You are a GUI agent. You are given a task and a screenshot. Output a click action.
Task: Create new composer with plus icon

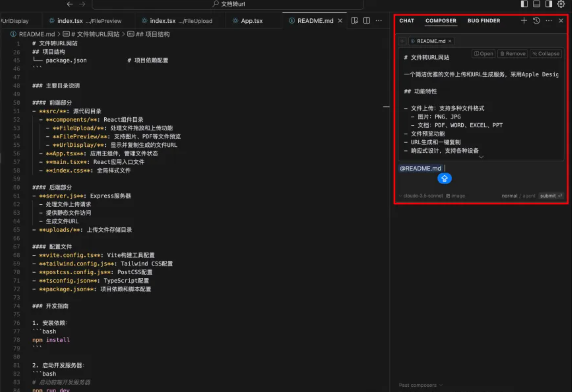(x=524, y=21)
